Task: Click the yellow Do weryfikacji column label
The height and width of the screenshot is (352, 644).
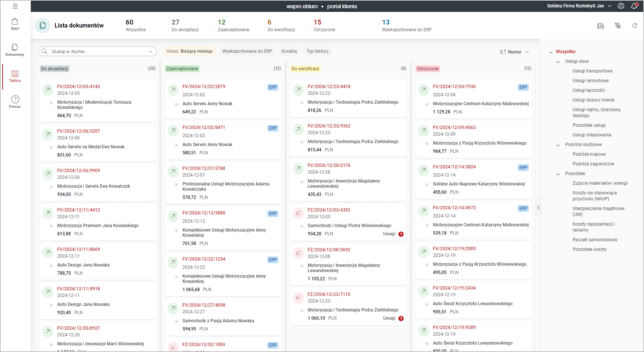Action: click(305, 69)
